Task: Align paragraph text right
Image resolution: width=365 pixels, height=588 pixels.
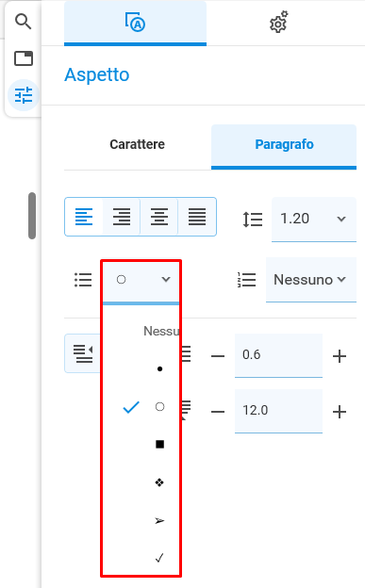Action: tap(122, 217)
